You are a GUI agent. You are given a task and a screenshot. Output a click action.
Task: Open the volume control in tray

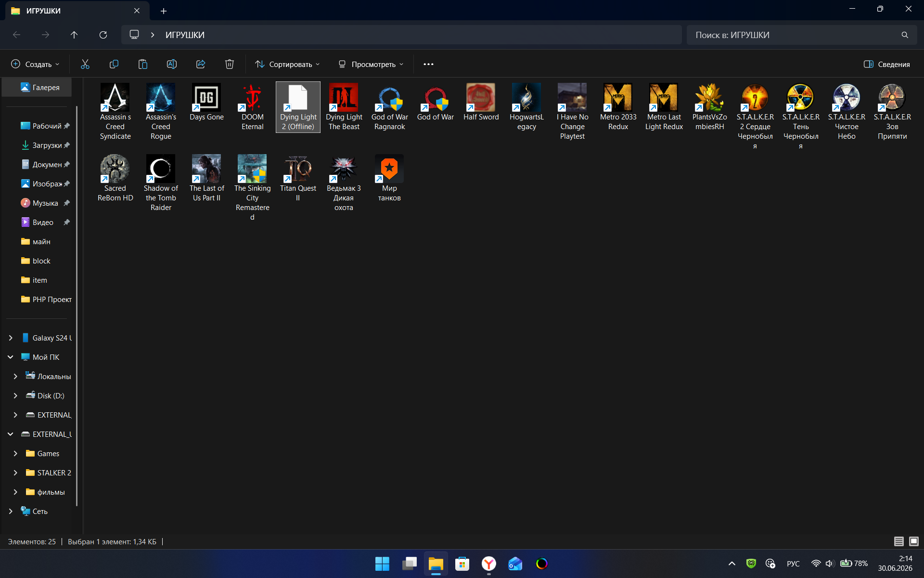829,564
